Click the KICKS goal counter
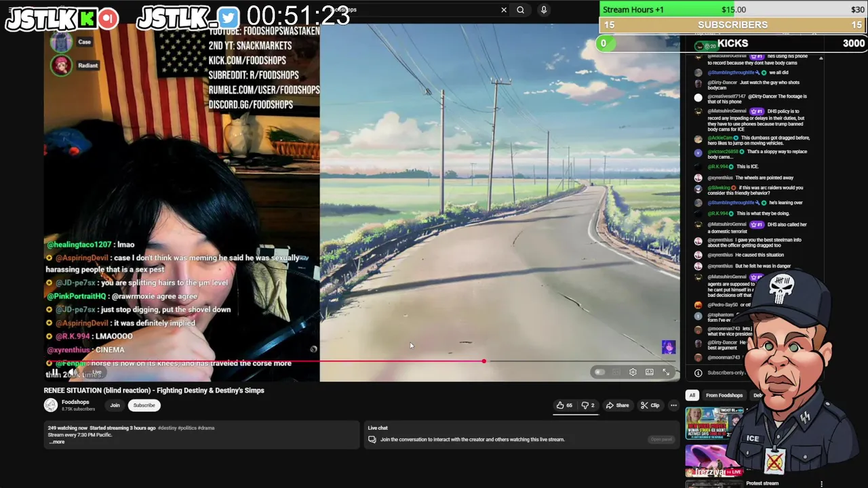The height and width of the screenshot is (488, 868). 733,43
